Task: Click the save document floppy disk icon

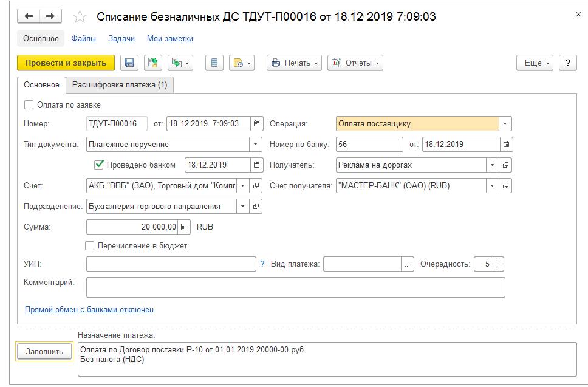Action: point(130,63)
